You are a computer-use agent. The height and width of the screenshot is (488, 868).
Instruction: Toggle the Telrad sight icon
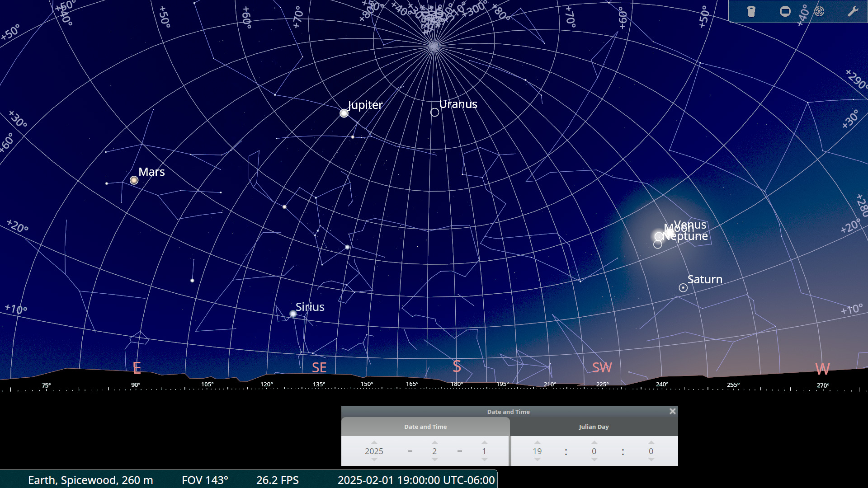pyautogui.click(x=819, y=11)
